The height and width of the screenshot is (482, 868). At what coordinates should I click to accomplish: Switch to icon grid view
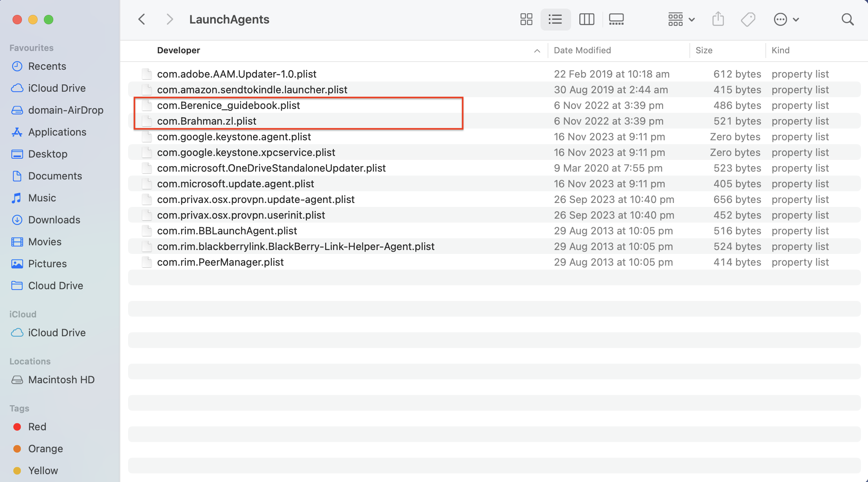(x=526, y=19)
